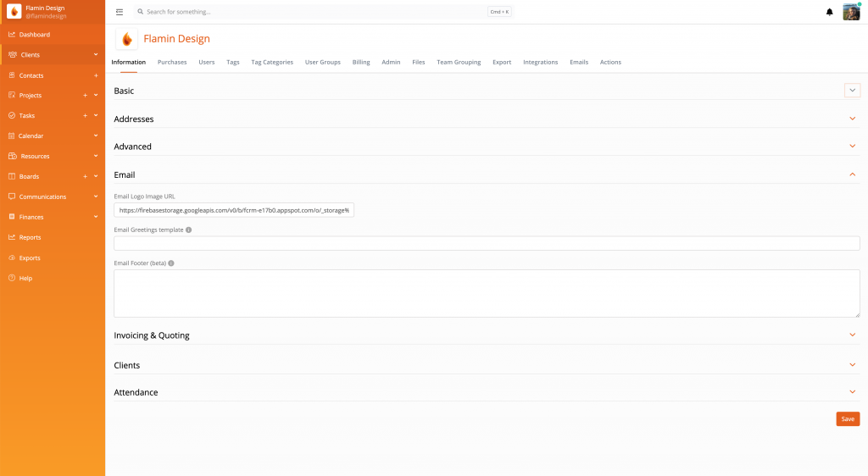Expand the Finances sidebar menu chevron
868x476 pixels.
coord(96,217)
